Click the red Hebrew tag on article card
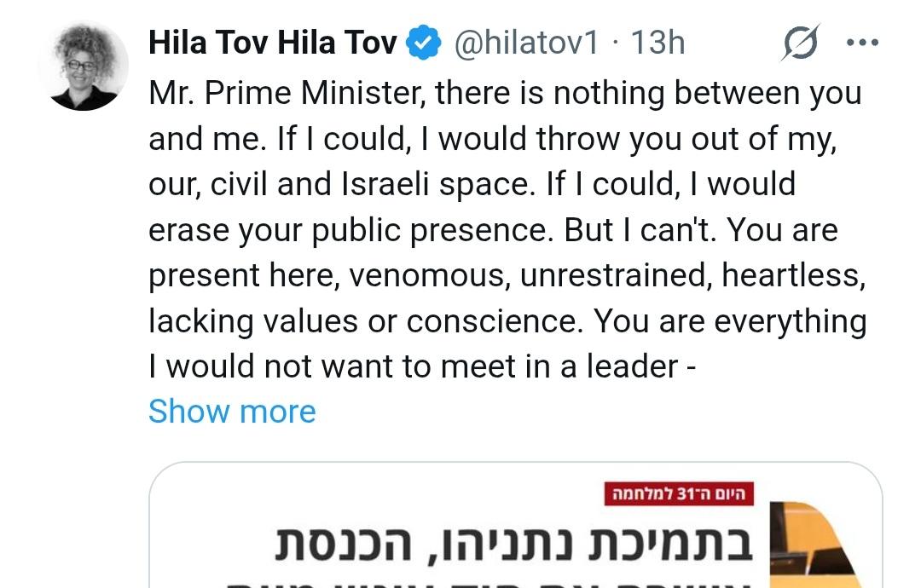The image size is (921, 588). (x=680, y=494)
